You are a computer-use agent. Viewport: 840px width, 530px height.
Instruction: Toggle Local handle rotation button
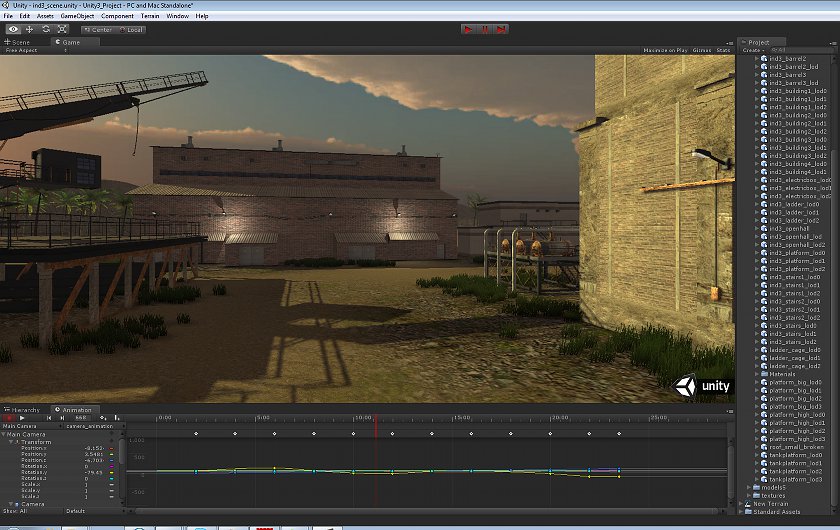131,30
